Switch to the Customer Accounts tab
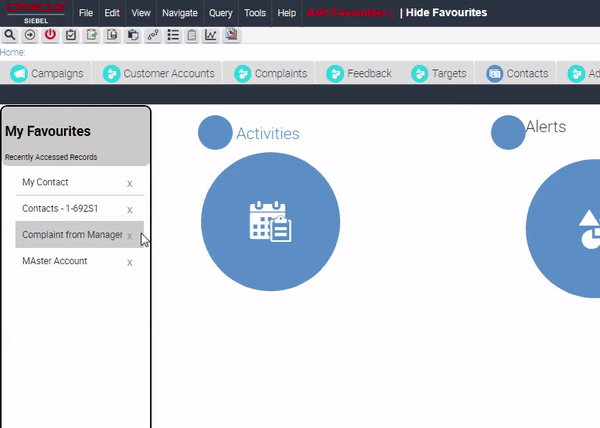Viewport: 600px width, 428px height. [158, 73]
